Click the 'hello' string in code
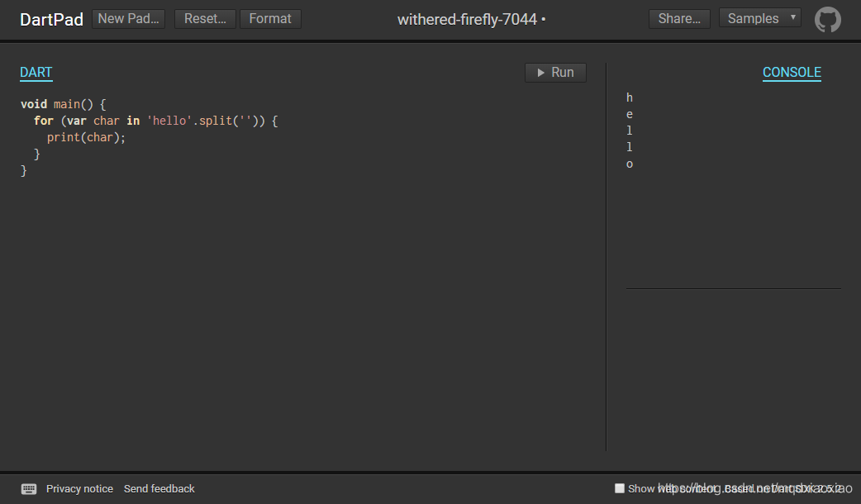Viewport: 861px width, 504px height. pyautogui.click(x=169, y=121)
